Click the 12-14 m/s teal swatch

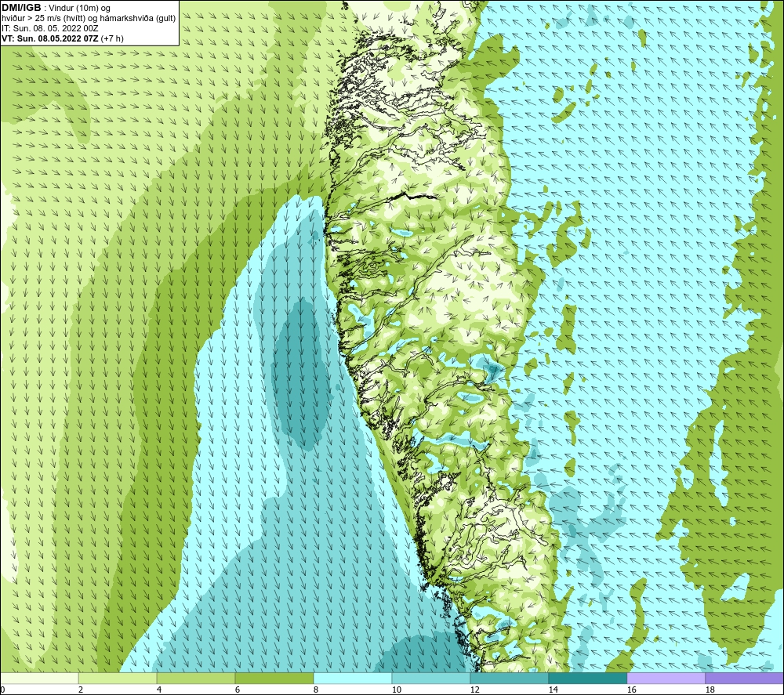pyautogui.click(x=509, y=678)
